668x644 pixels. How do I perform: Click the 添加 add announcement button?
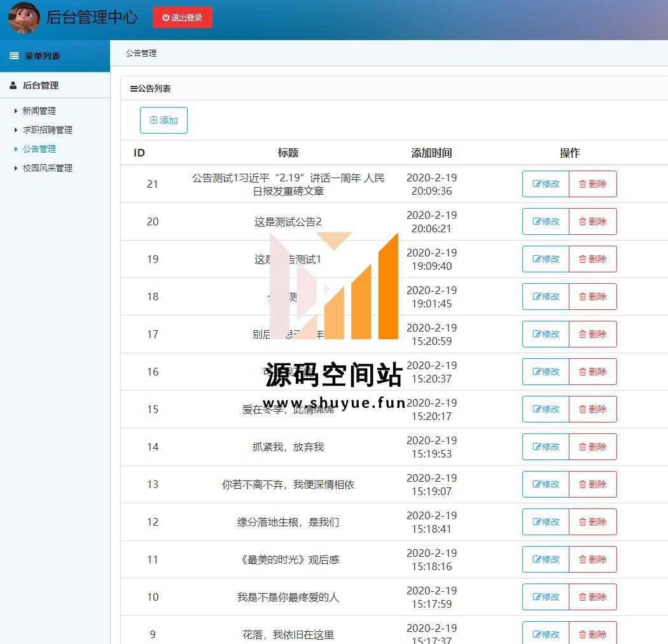pyautogui.click(x=164, y=120)
